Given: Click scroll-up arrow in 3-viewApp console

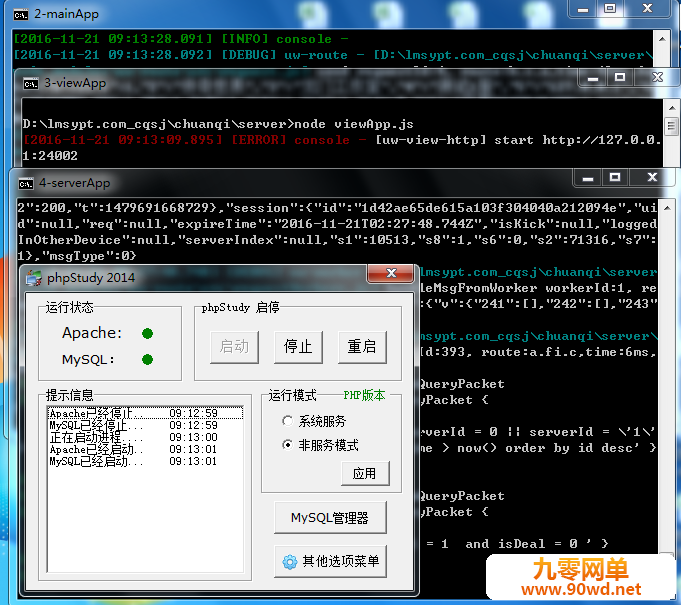Looking at the screenshot, I should click(x=672, y=108).
